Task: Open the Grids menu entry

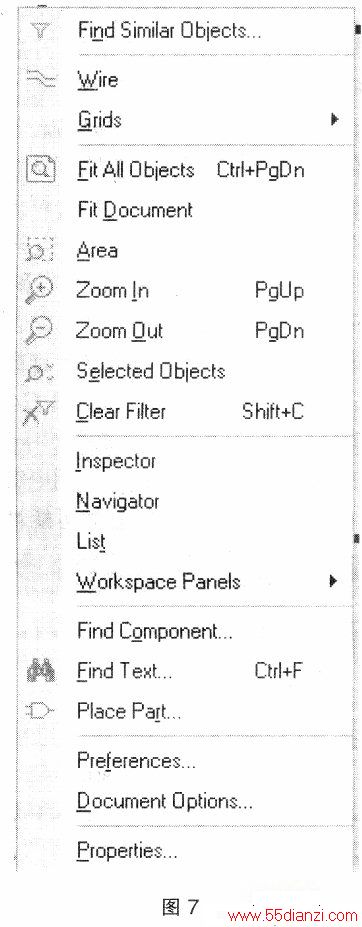Action: (x=209, y=121)
